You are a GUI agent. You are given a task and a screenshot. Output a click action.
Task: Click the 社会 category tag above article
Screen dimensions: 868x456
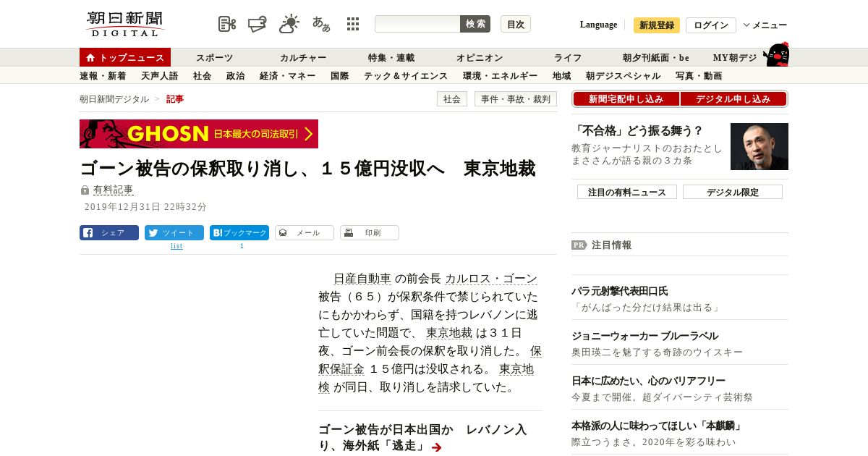click(452, 99)
